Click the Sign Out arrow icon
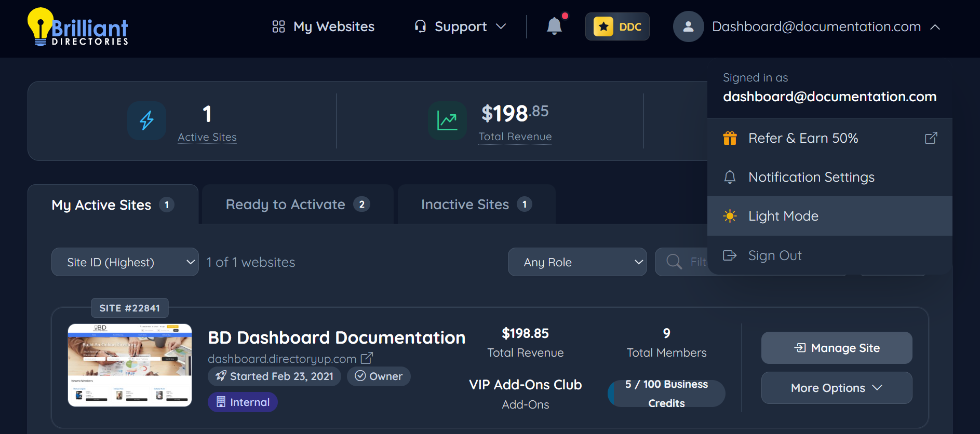 click(x=730, y=255)
